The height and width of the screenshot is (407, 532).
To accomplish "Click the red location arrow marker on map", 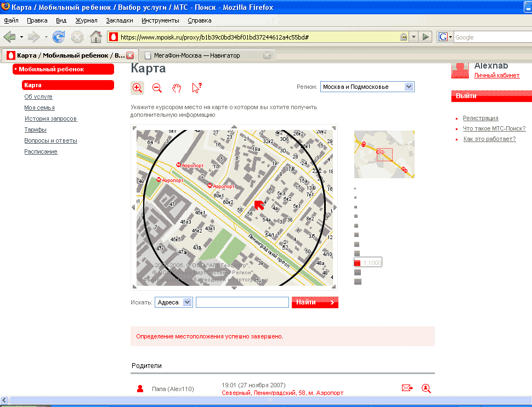I will pos(259,205).
